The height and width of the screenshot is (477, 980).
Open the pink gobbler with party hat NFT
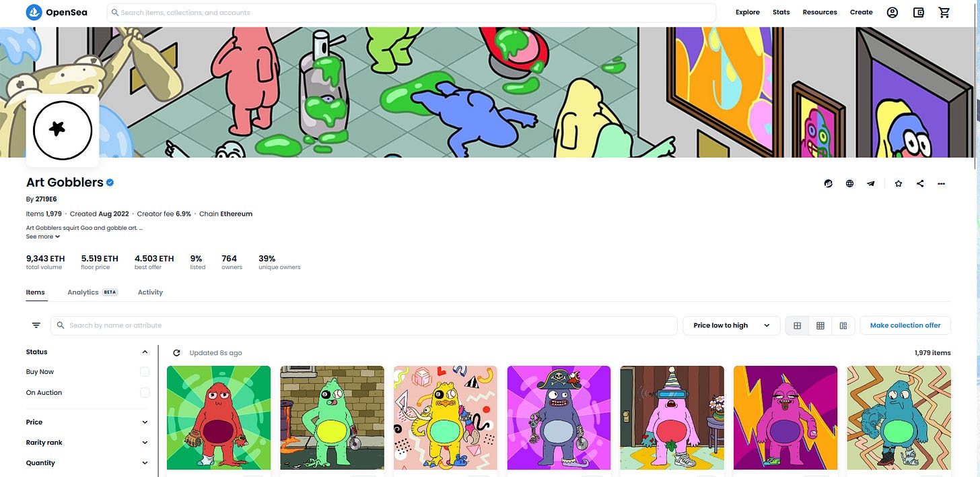coord(672,418)
